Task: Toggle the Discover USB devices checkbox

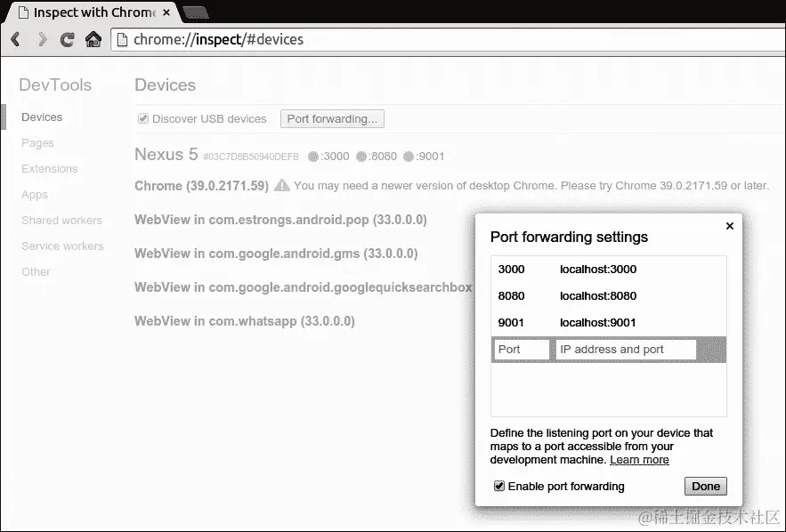Action: [143, 118]
